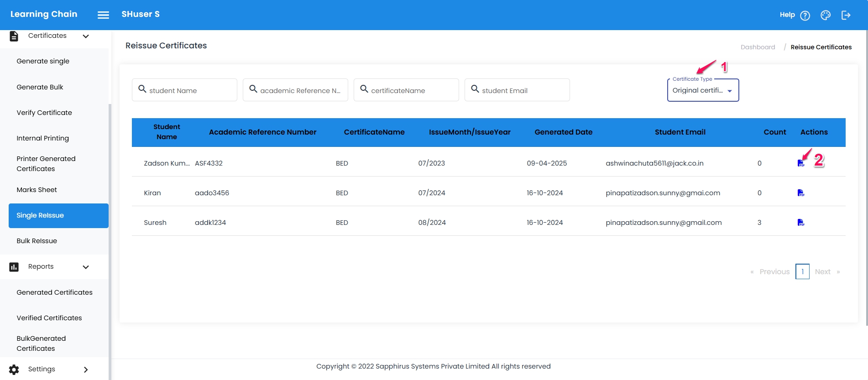
Task: Click the theme palette icon
Action: (825, 16)
